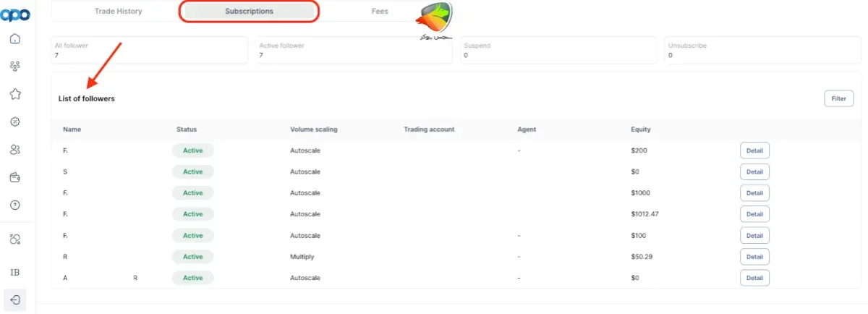The width and height of the screenshot is (868, 314).
Task: Open Detail for the $100 equity follower
Action: [x=754, y=236]
